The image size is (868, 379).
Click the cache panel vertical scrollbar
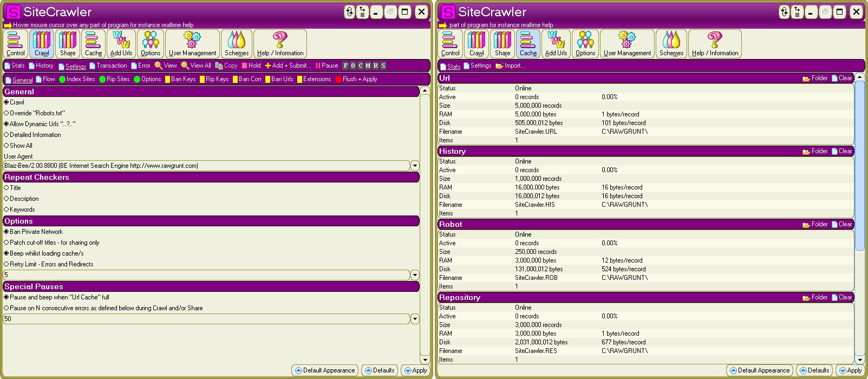point(859,217)
